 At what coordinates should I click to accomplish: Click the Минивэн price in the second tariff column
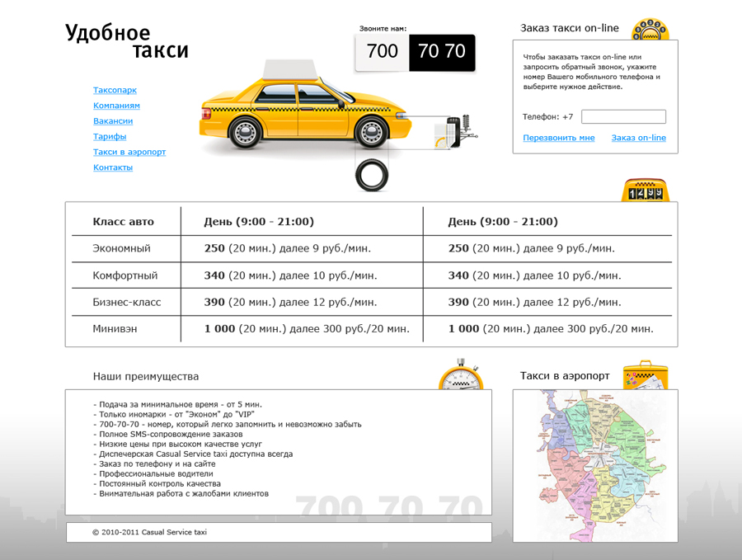coord(551,329)
